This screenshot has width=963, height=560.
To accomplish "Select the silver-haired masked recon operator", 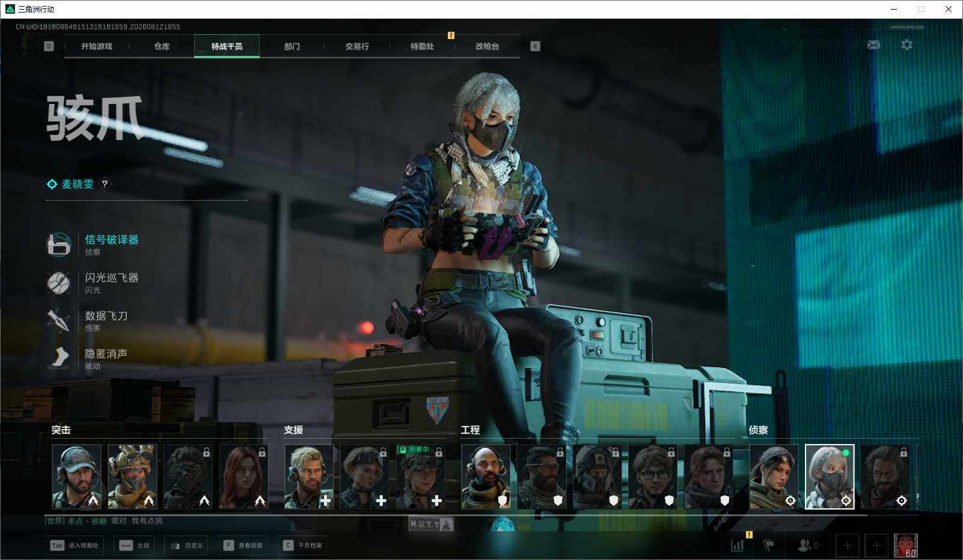I will pos(830,477).
